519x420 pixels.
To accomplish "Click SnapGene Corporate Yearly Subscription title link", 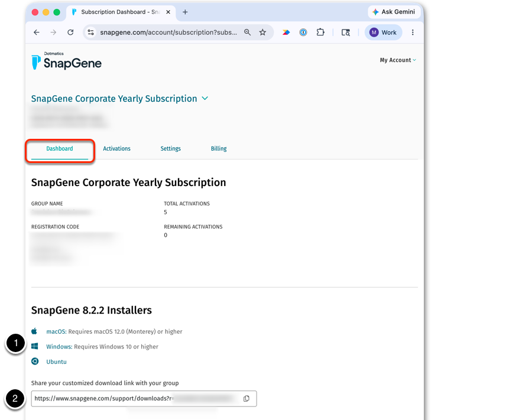I will pos(114,99).
